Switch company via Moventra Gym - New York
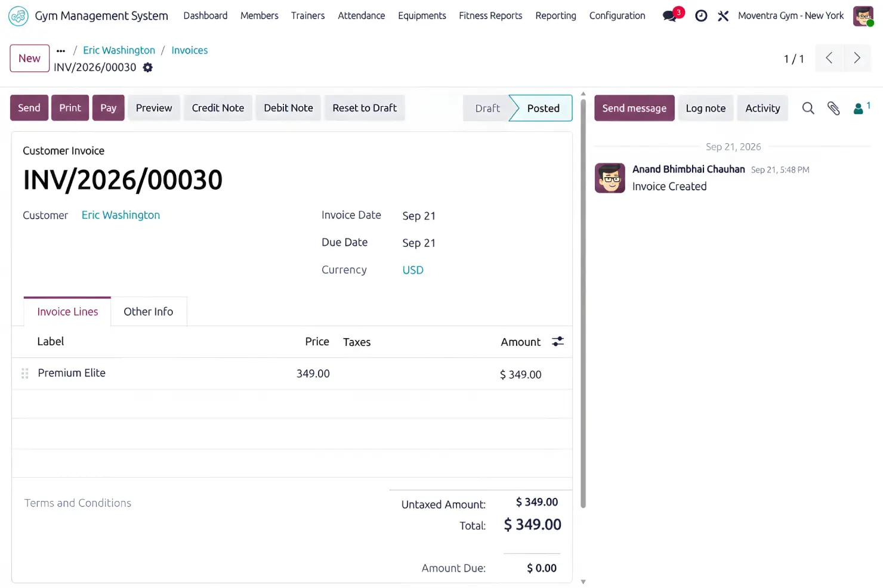Screen dimensions: 883x588 pyautogui.click(x=791, y=16)
